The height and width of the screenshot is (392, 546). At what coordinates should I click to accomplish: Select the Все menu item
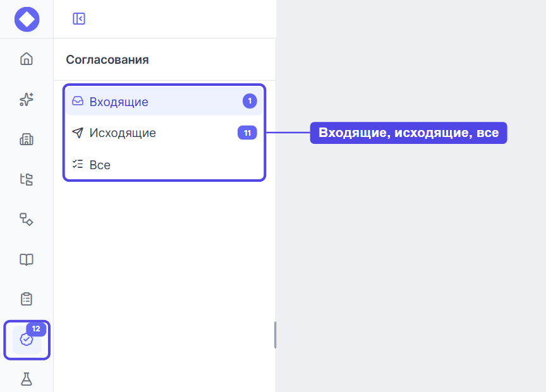click(x=164, y=165)
